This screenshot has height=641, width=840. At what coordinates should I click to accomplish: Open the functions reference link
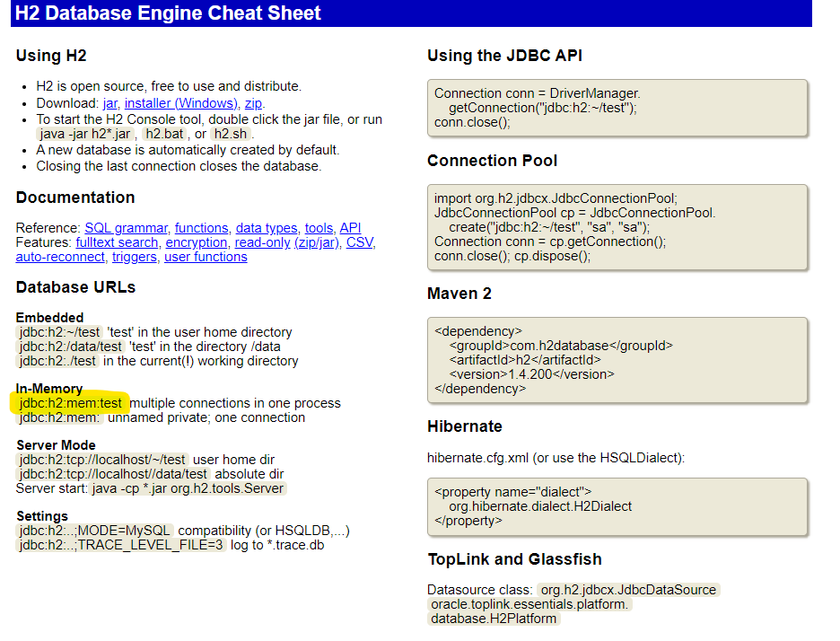point(201,228)
